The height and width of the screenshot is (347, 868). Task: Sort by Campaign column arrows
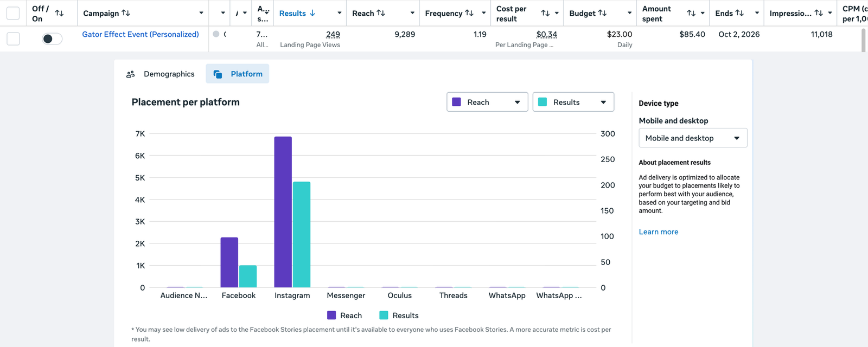click(x=126, y=13)
